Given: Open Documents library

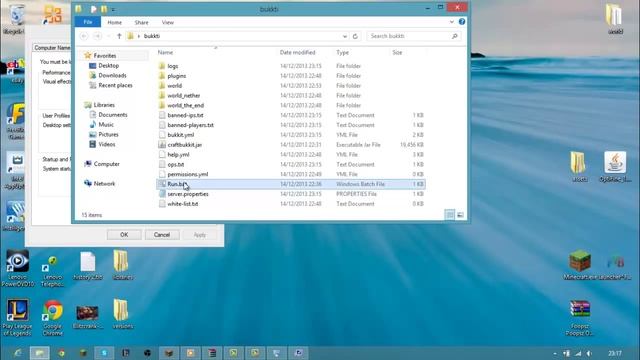Looking at the screenshot, I should click(113, 115).
